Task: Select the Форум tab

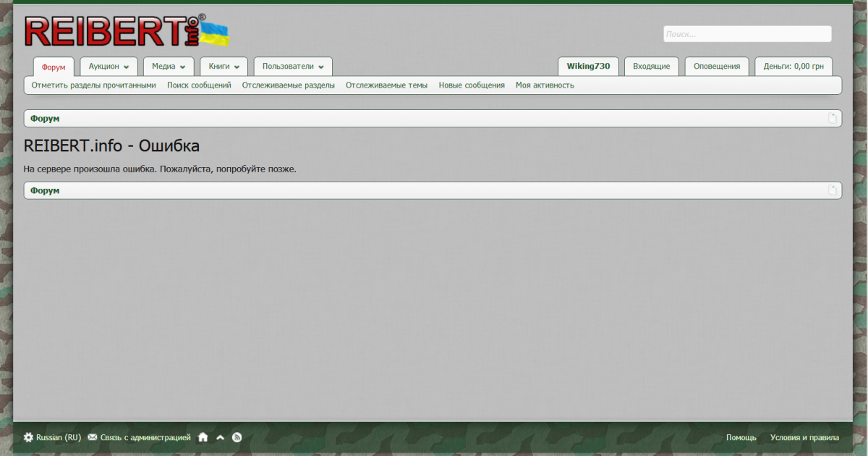Action: tap(54, 67)
